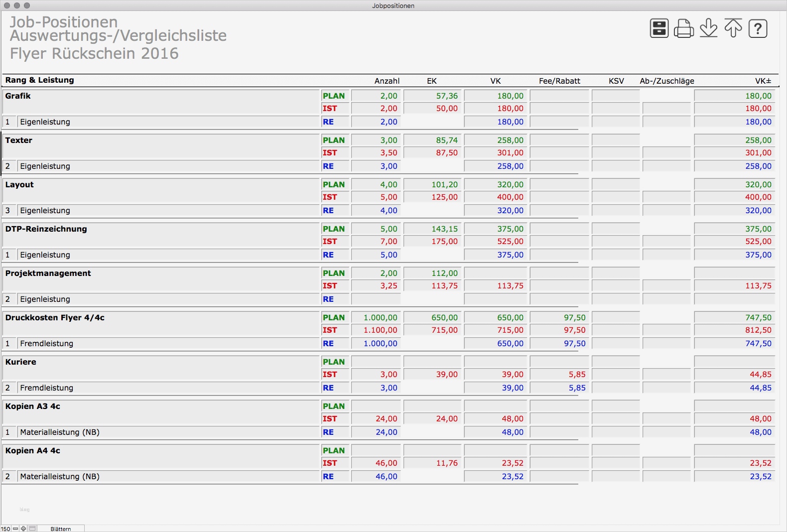Select the Druckkosten IST VK± value 812,50
This screenshot has height=532, width=787.
coord(735,330)
